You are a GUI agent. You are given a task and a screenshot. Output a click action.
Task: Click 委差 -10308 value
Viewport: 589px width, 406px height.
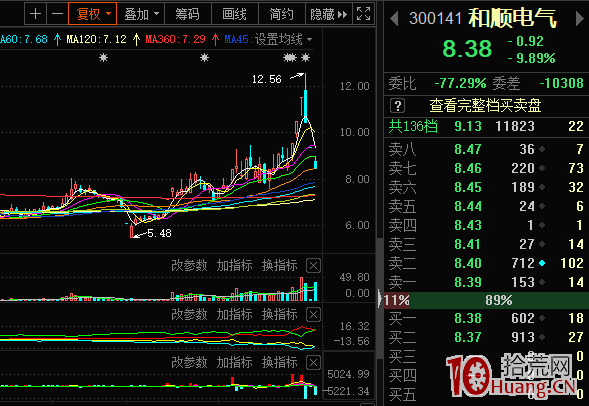point(561,83)
